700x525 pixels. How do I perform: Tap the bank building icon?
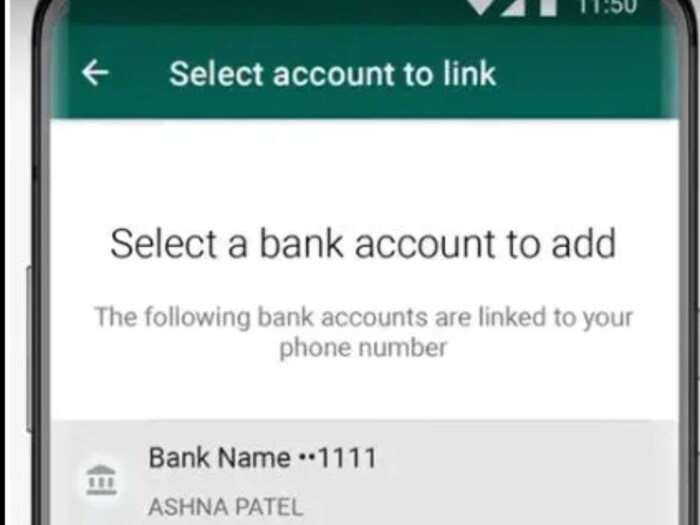point(101,480)
